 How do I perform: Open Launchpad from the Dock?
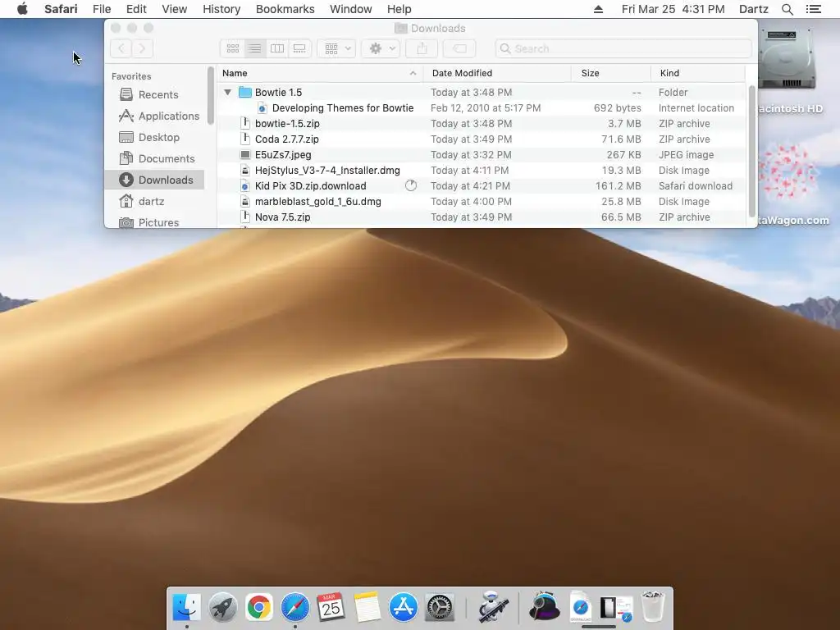coord(223,607)
